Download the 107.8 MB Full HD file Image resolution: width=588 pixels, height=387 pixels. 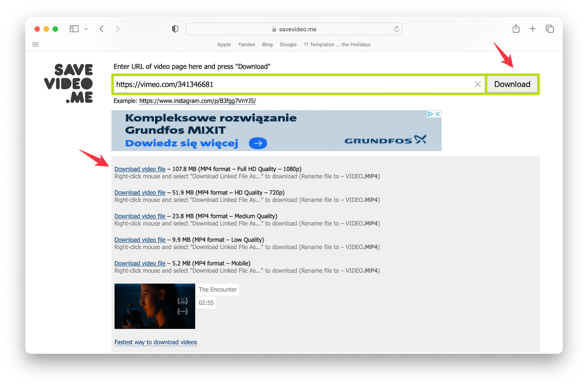(140, 169)
